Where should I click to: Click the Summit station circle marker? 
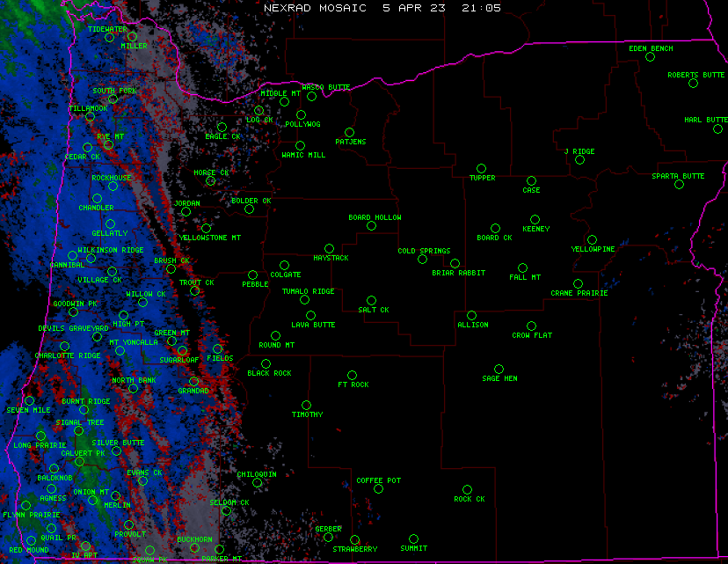(414, 538)
